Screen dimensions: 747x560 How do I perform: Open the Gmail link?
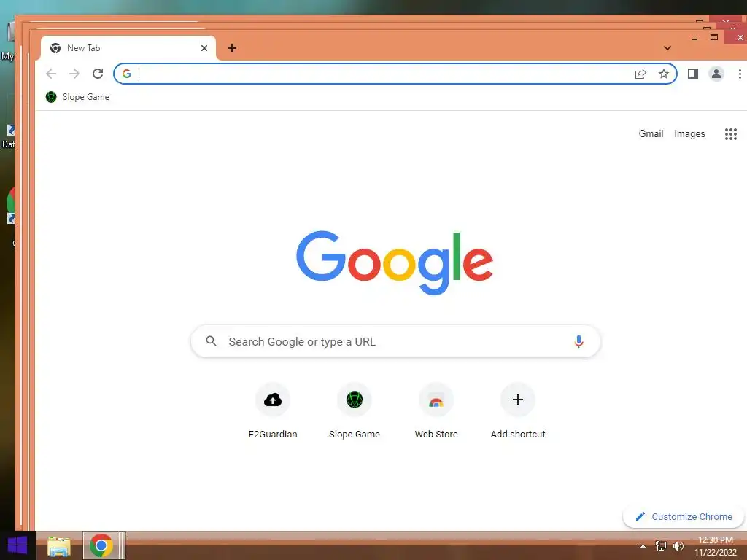point(651,134)
